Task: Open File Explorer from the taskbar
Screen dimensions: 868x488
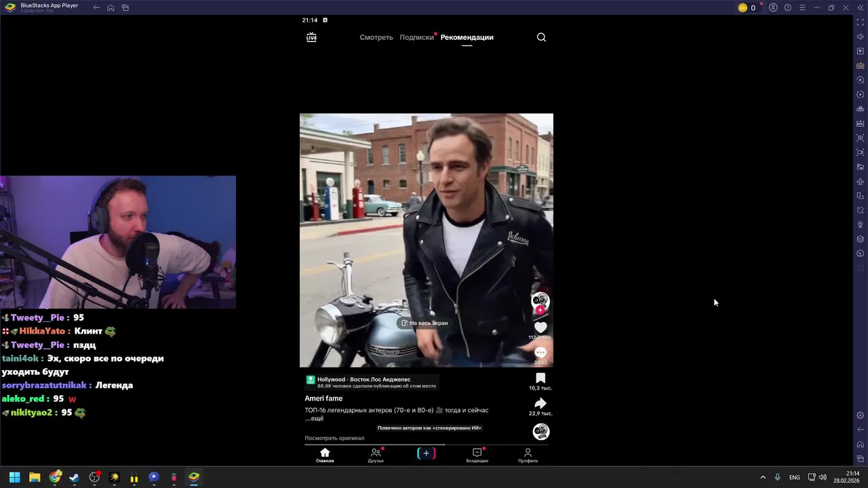Action: [x=35, y=477]
